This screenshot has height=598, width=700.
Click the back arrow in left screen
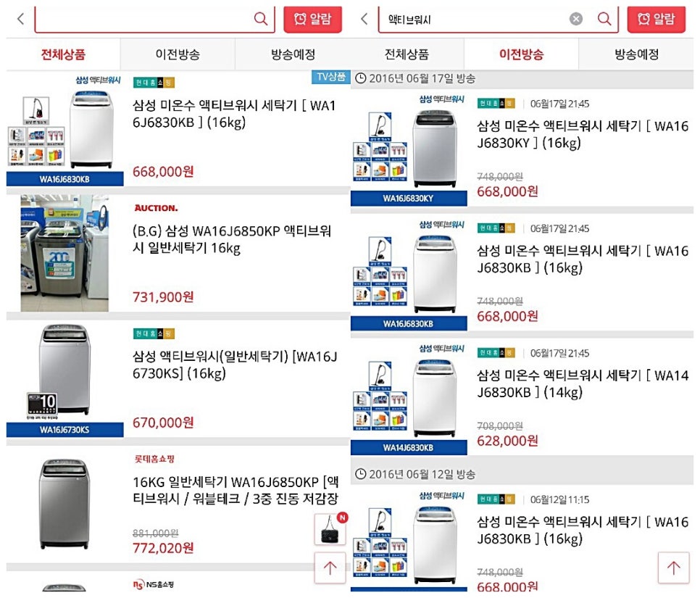click(20, 19)
